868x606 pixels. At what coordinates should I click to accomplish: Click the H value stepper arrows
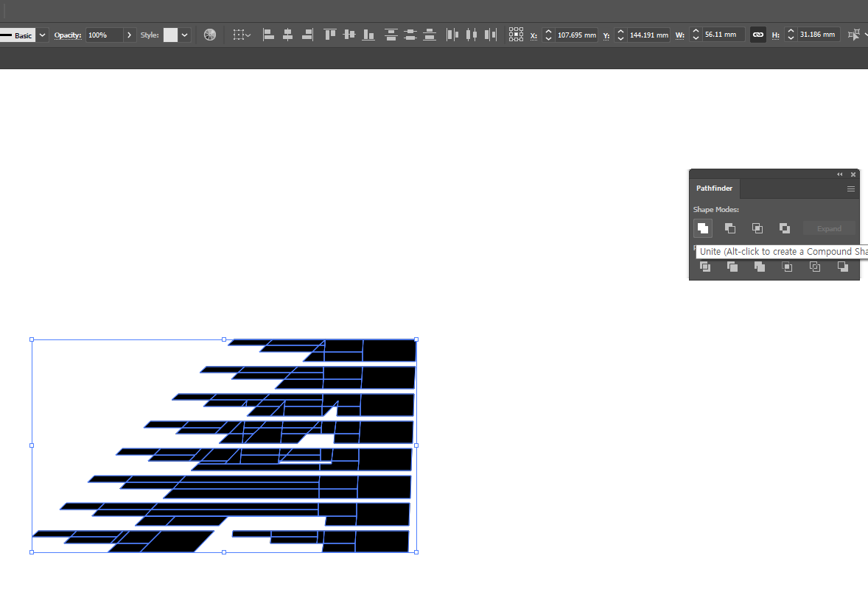coord(791,35)
